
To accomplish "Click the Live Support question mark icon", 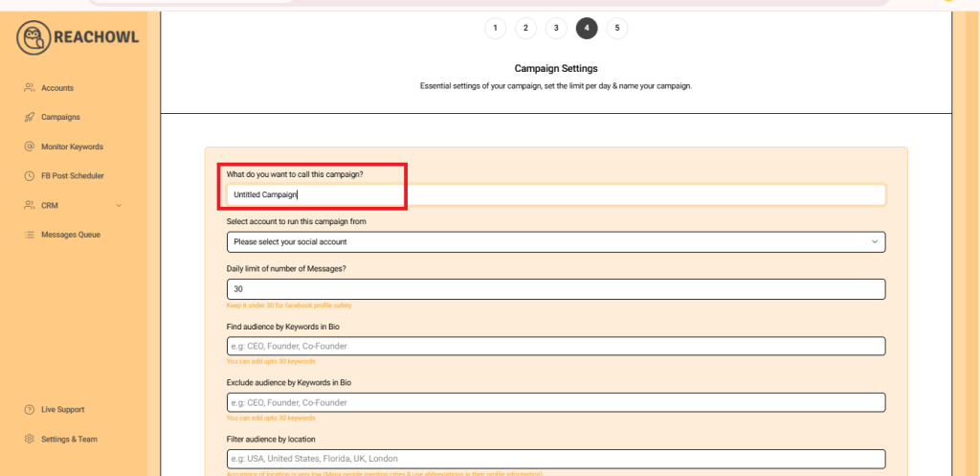I will click(x=30, y=410).
